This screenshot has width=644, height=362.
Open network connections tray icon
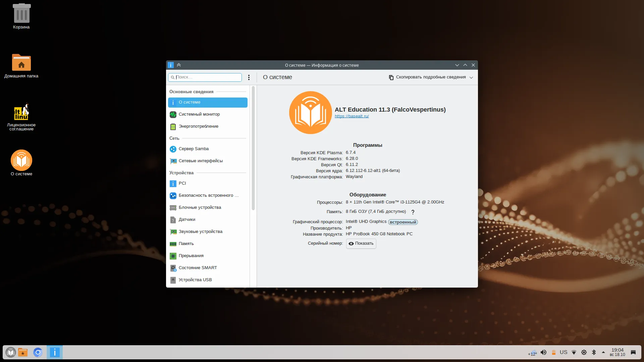[x=574, y=352]
